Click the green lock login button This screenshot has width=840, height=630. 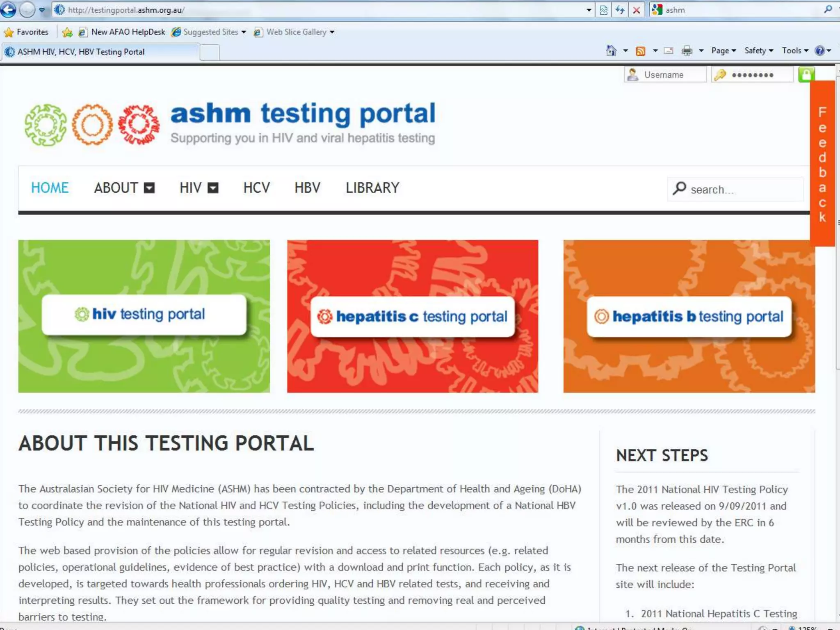806,75
